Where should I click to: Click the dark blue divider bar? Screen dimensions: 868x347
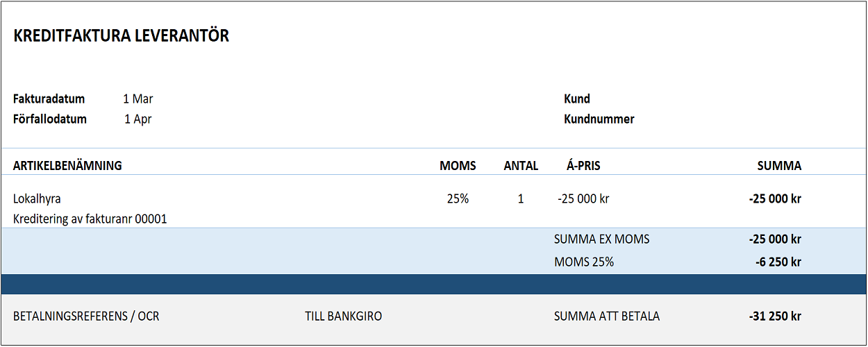pyautogui.click(x=433, y=284)
